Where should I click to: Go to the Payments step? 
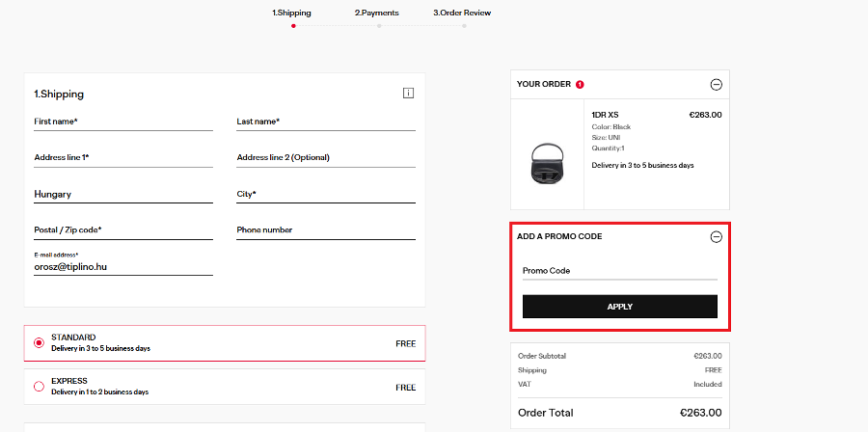pyautogui.click(x=376, y=13)
